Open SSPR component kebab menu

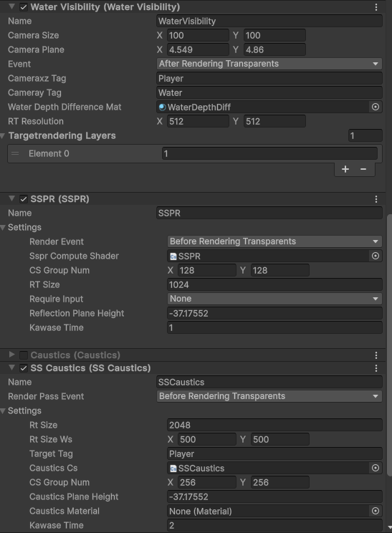tap(376, 199)
